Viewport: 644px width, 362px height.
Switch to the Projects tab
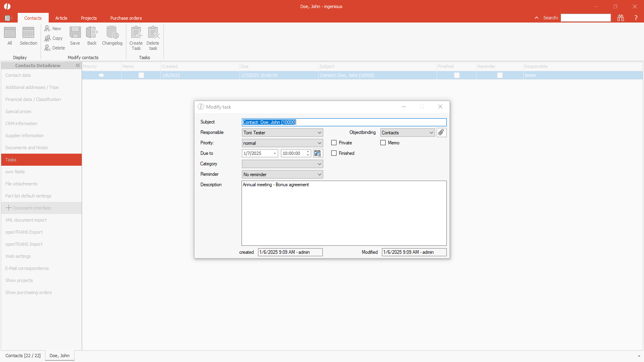89,18
